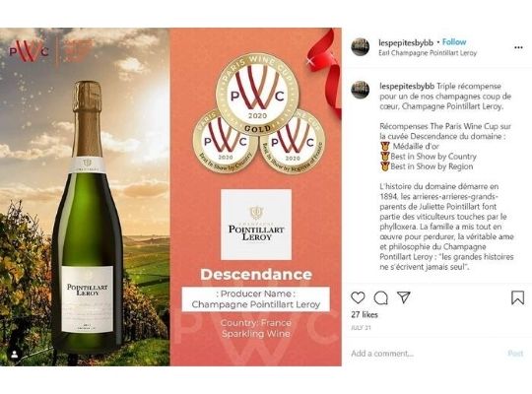Open Earl Champagne Pointillart Leroy location
The image size is (532, 394).
(x=428, y=53)
